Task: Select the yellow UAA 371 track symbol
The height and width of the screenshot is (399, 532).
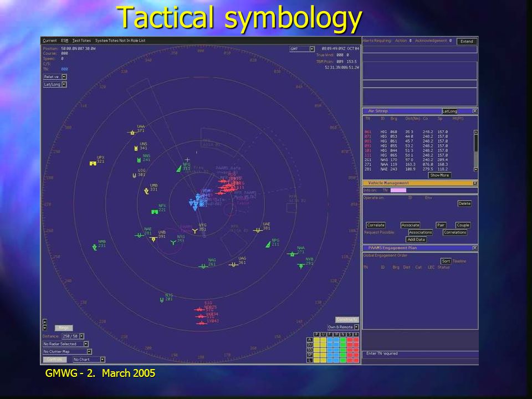Action: 132,132
